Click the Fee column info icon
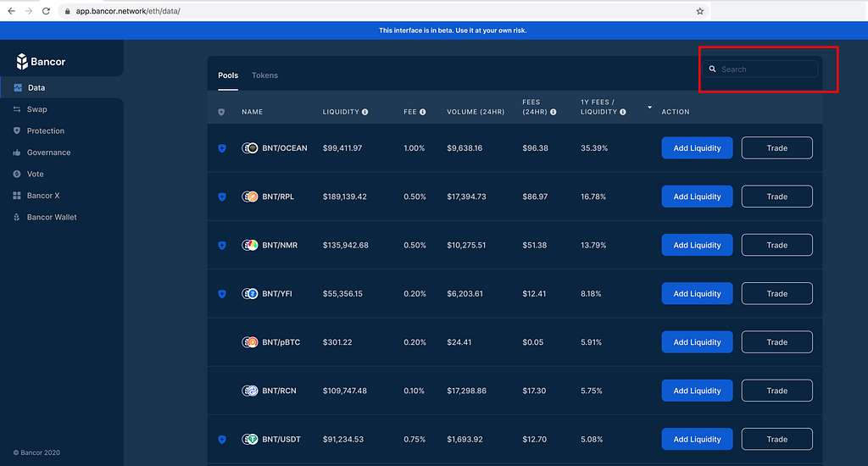This screenshot has width=868, height=466. click(422, 112)
